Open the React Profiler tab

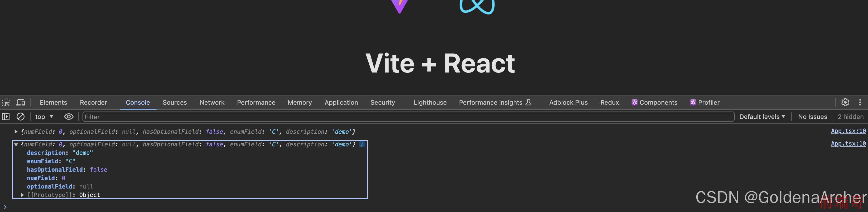point(705,103)
